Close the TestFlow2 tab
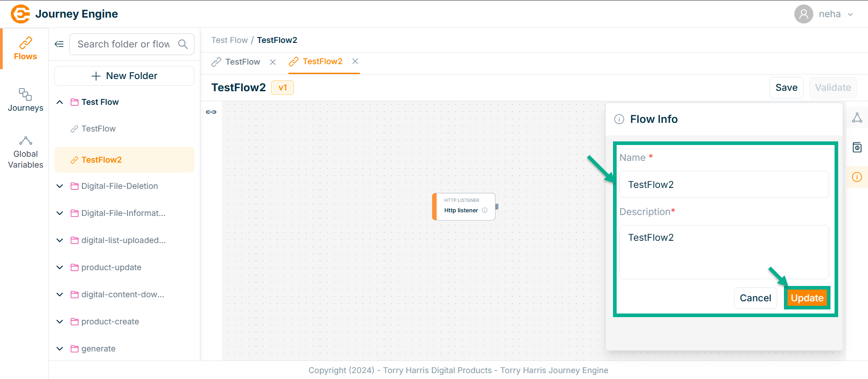 pos(355,61)
